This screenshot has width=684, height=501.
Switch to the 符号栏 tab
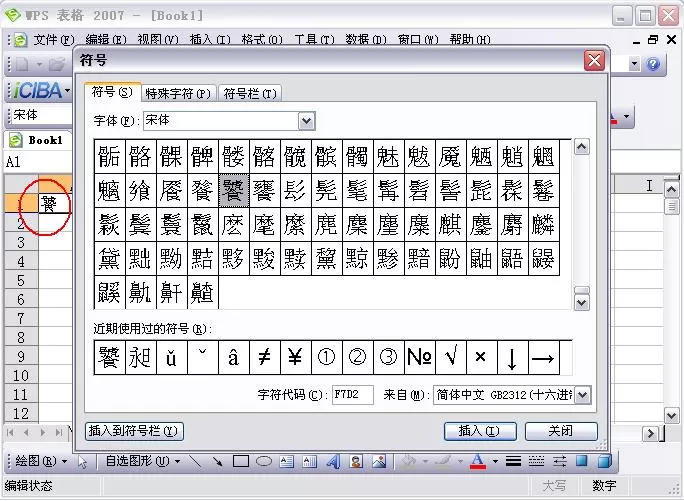[x=250, y=93]
